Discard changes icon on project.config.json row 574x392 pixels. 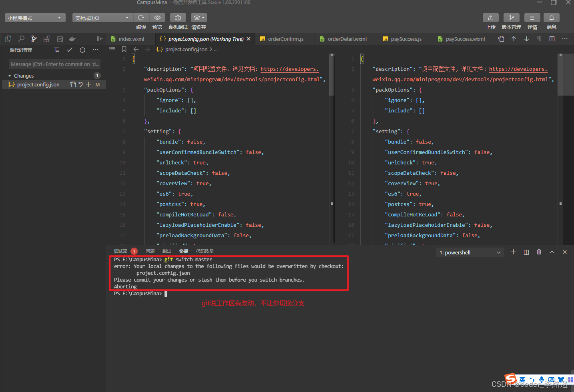pos(80,84)
